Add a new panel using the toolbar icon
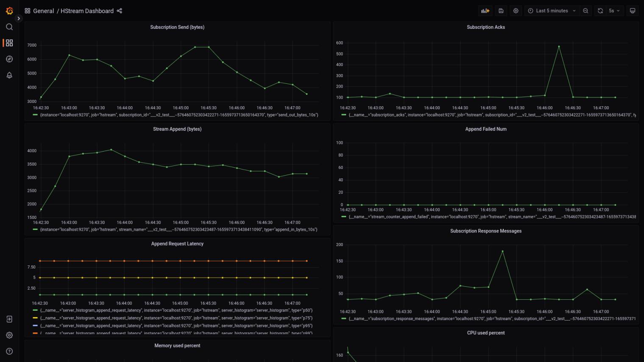The width and height of the screenshot is (644, 362). (485, 11)
